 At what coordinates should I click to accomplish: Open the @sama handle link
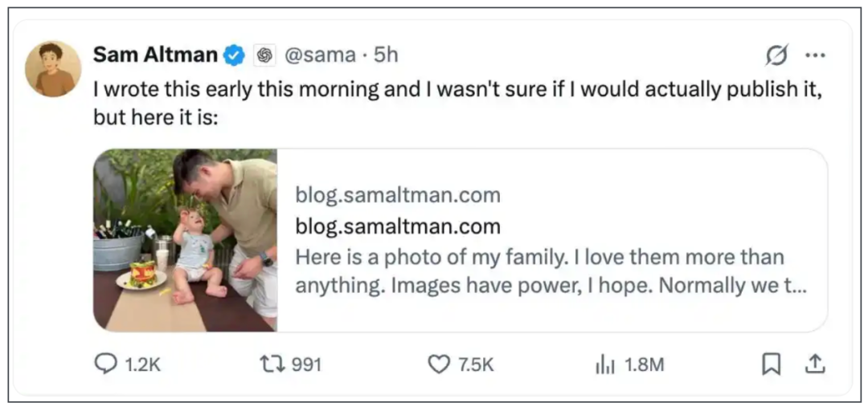(x=319, y=55)
